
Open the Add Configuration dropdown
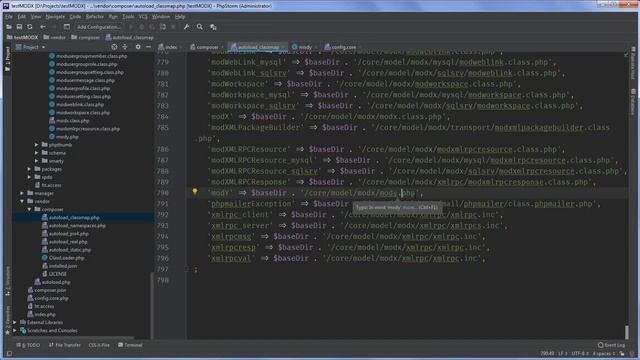pyautogui.click(x=99, y=27)
